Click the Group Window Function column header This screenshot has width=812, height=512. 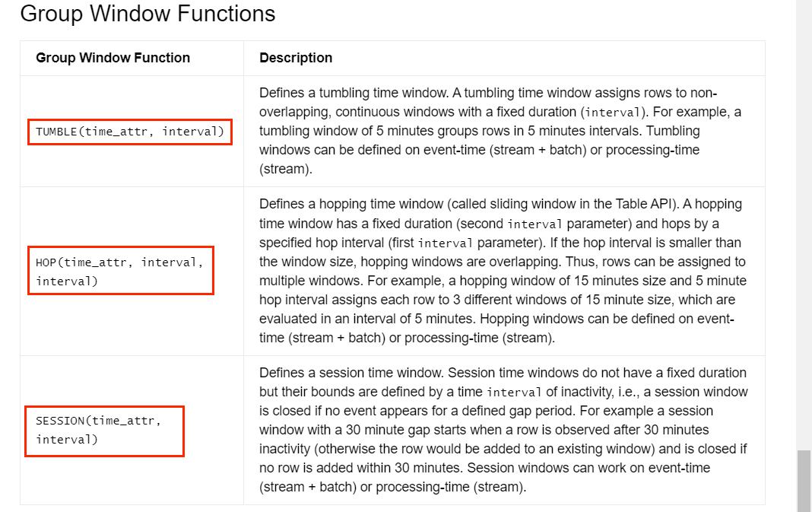113,58
